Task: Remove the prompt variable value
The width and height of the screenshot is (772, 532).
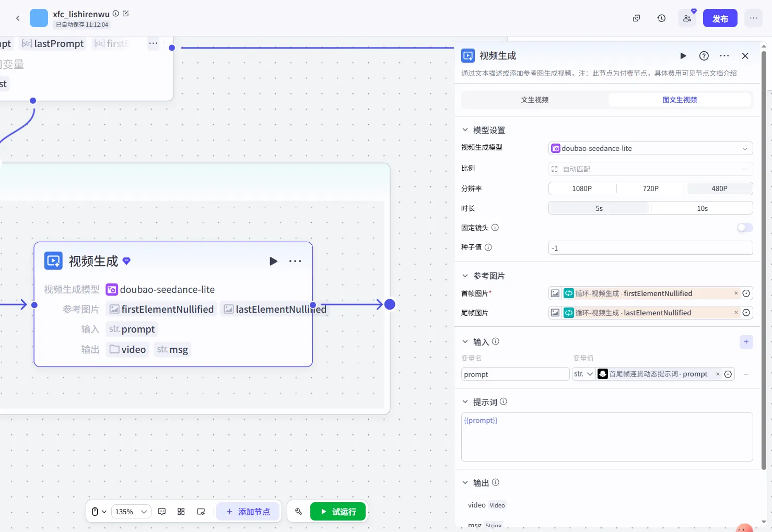Action: point(718,374)
